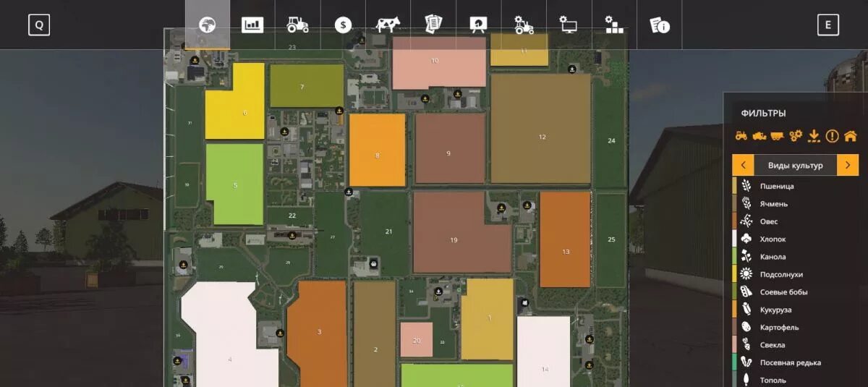Select wheat field 1 on map
The height and width of the screenshot is (387, 868).
[488, 319]
